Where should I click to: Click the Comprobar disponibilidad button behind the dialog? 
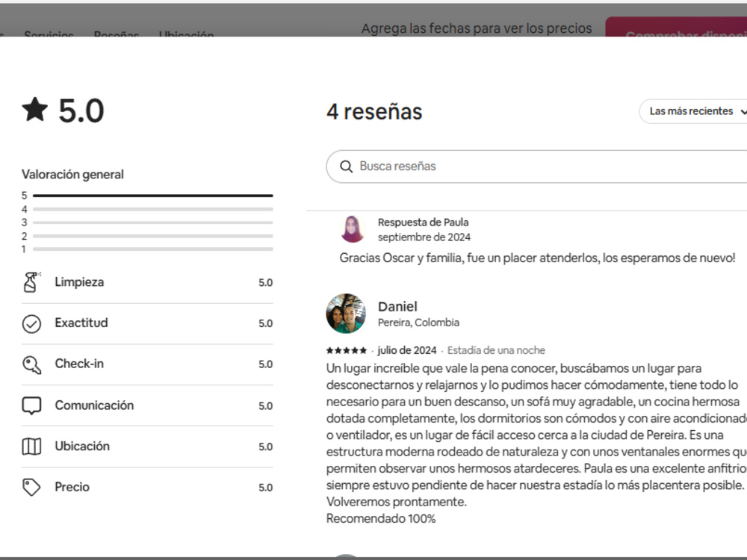click(676, 27)
